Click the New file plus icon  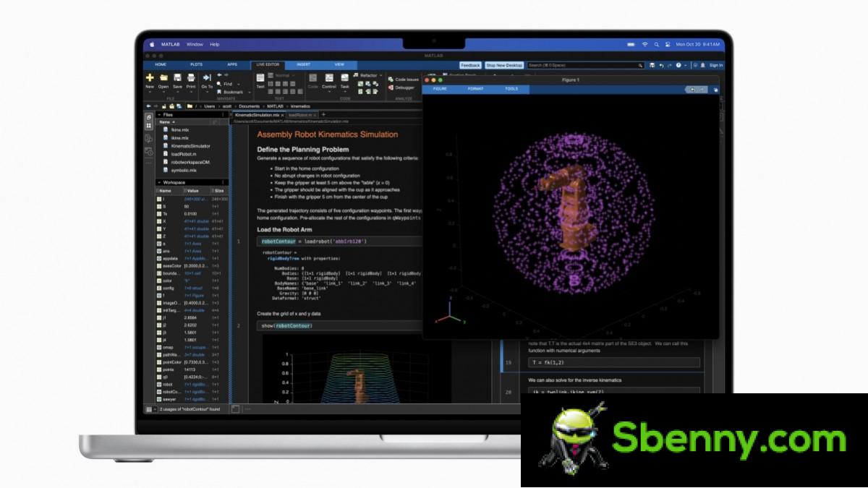pyautogui.click(x=150, y=77)
